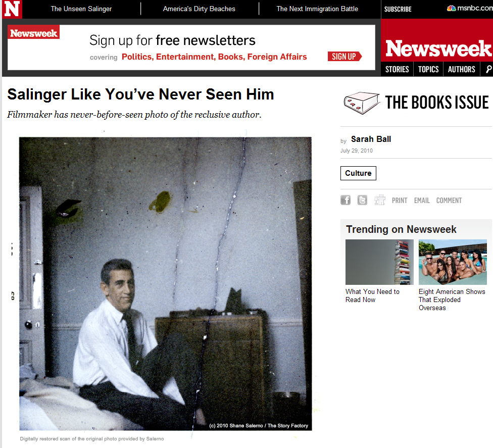Select the Culture tag button
The image size is (493, 448).
pos(358,173)
